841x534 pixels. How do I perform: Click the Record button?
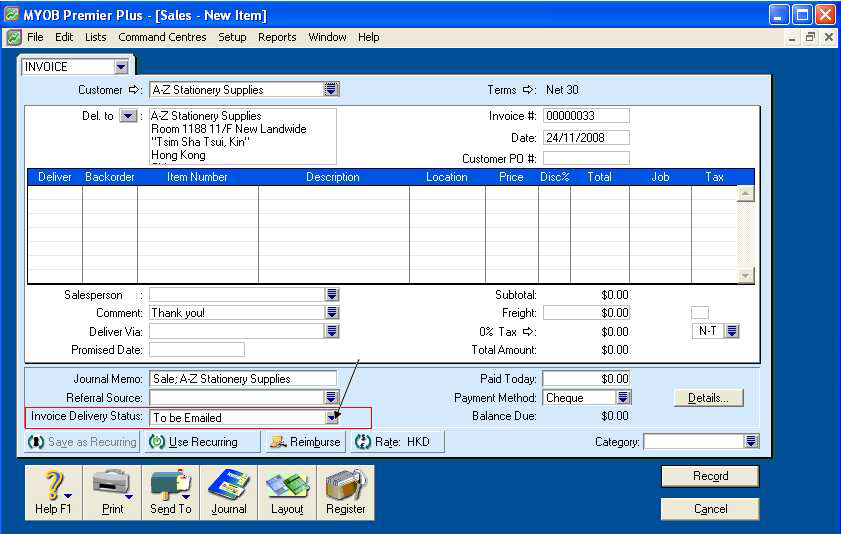click(x=710, y=476)
